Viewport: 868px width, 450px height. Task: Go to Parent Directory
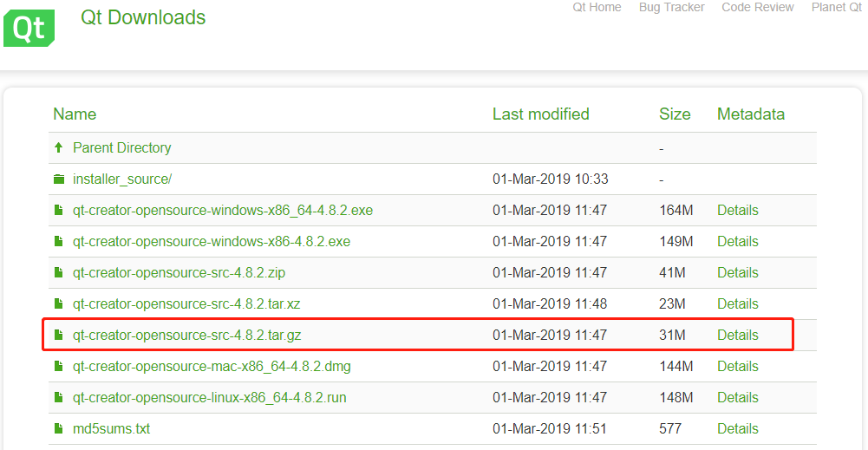tap(121, 147)
